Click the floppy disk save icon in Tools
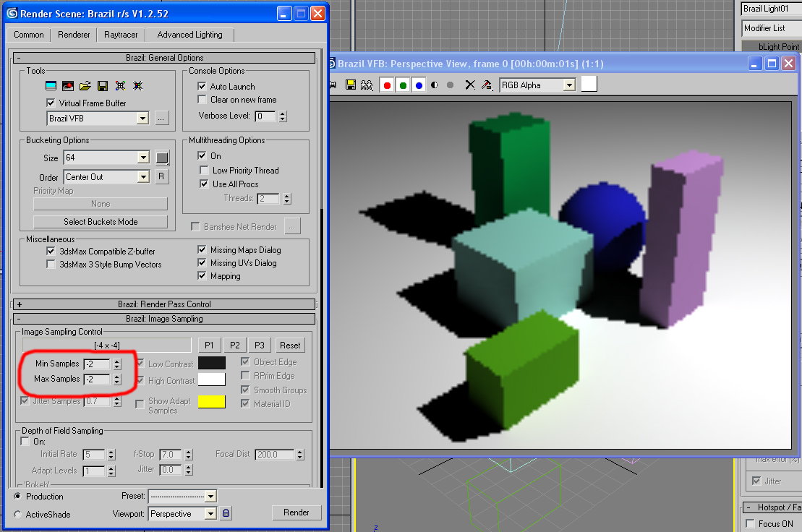 pyautogui.click(x=103, y=86)
